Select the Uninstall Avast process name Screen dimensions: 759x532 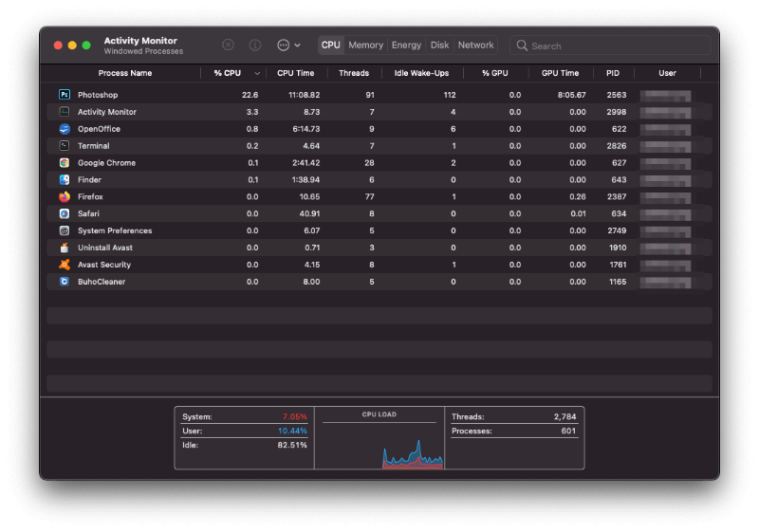105,248
